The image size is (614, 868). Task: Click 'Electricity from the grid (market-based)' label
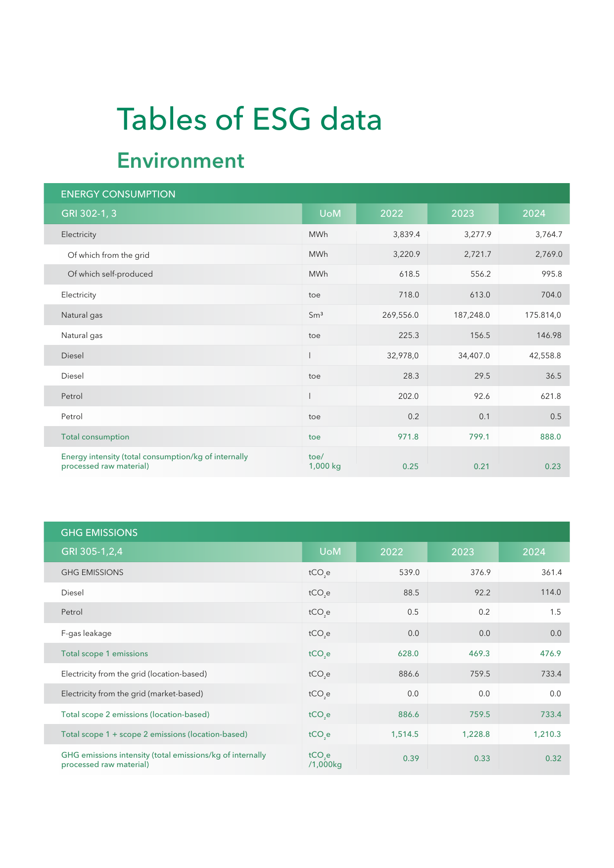point(132,693)
